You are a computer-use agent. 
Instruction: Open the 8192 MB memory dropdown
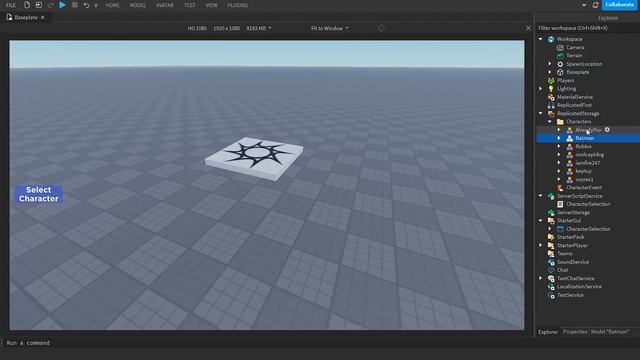(259, 28)
